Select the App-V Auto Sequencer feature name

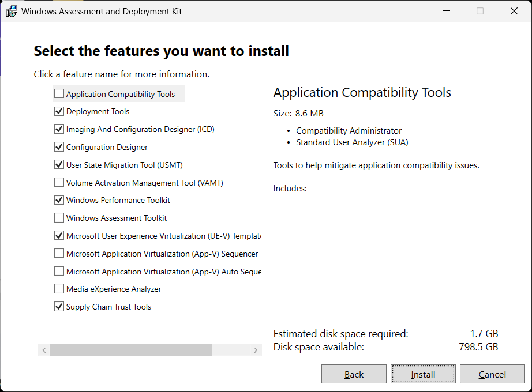tap(163, 272)
